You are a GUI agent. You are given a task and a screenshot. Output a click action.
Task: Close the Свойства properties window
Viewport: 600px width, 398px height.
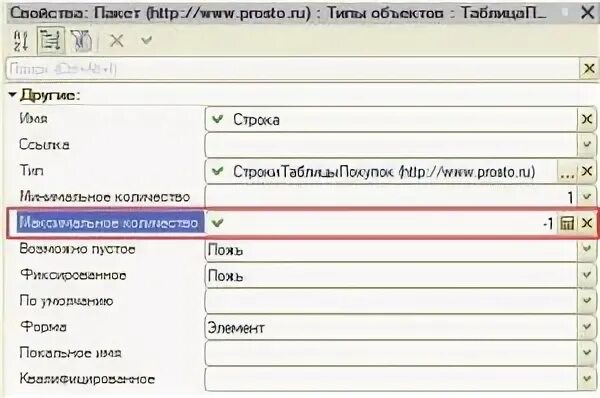point(587,13)
